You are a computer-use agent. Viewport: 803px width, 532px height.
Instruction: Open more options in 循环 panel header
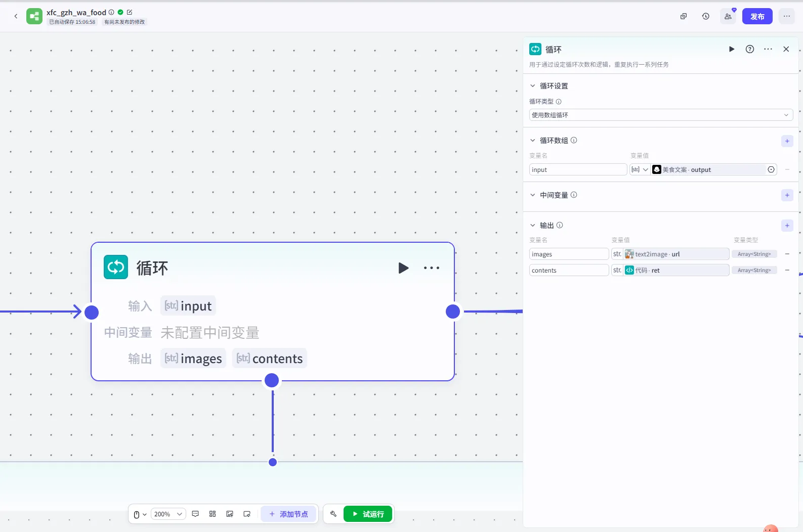[768, 49]
